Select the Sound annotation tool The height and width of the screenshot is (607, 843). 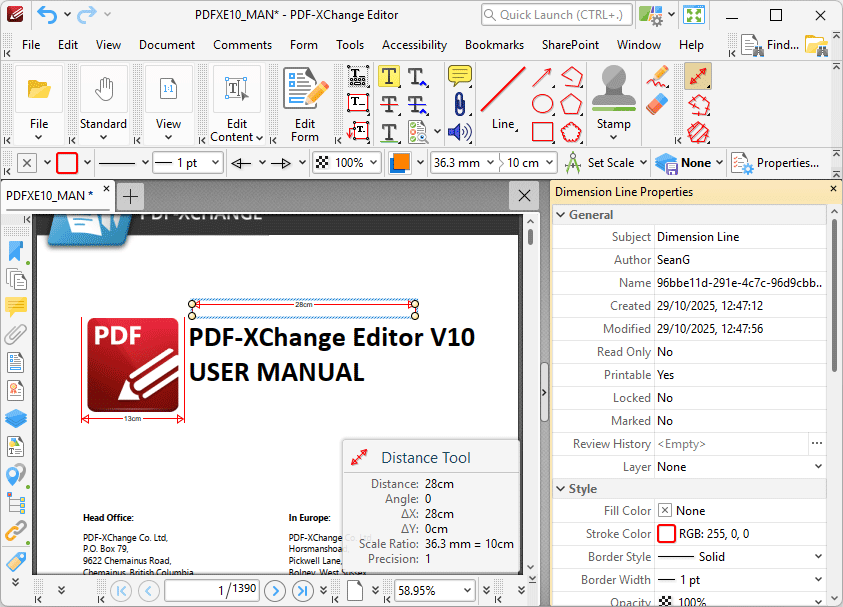(460, 132)
